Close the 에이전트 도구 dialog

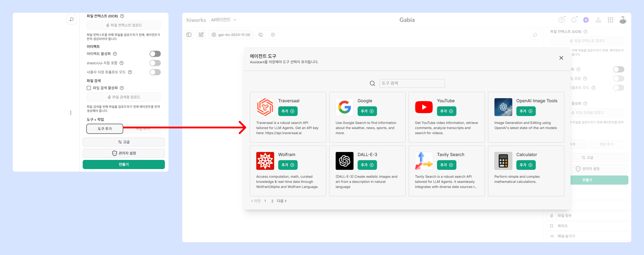click(561, 58)
